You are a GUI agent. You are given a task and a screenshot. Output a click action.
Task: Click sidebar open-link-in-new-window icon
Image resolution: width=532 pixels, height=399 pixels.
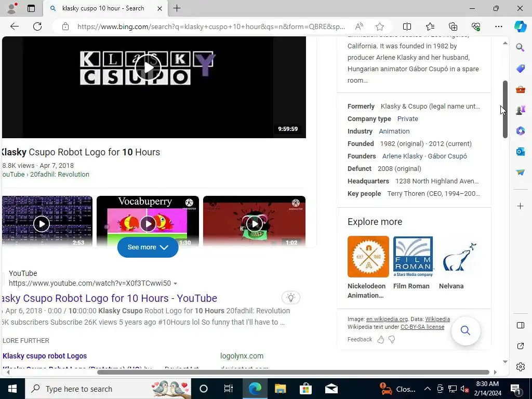pos(521,346)
